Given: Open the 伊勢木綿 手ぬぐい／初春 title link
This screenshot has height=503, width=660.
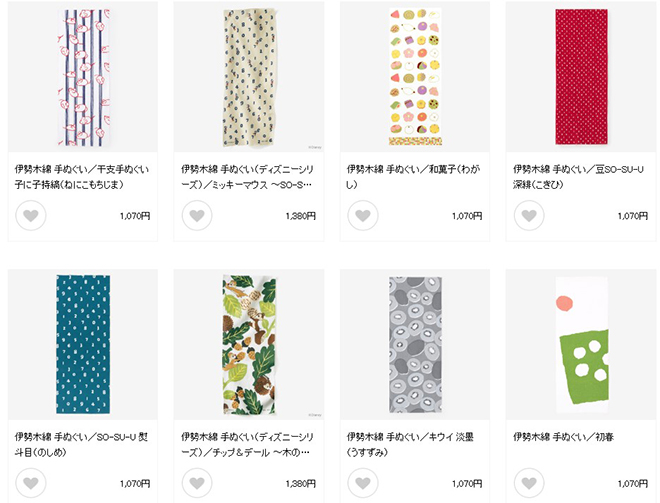Looking at the screenshot, I should coord(563,437).
